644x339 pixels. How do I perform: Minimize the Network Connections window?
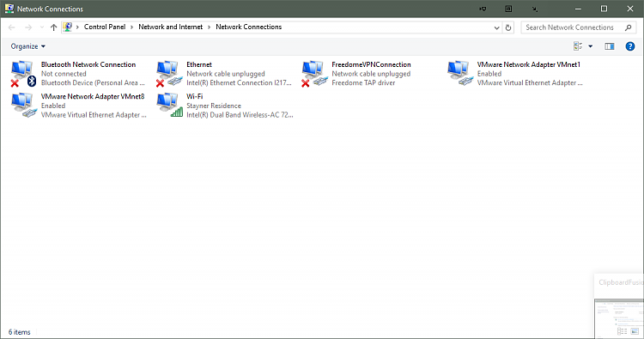pos(578,9)
